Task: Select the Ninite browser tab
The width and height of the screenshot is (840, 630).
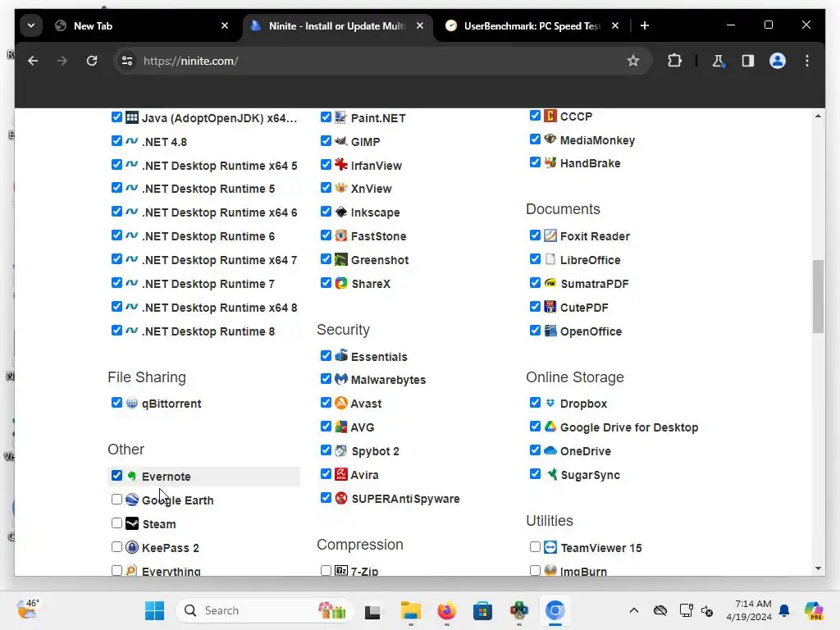Action: coord(337,25)
